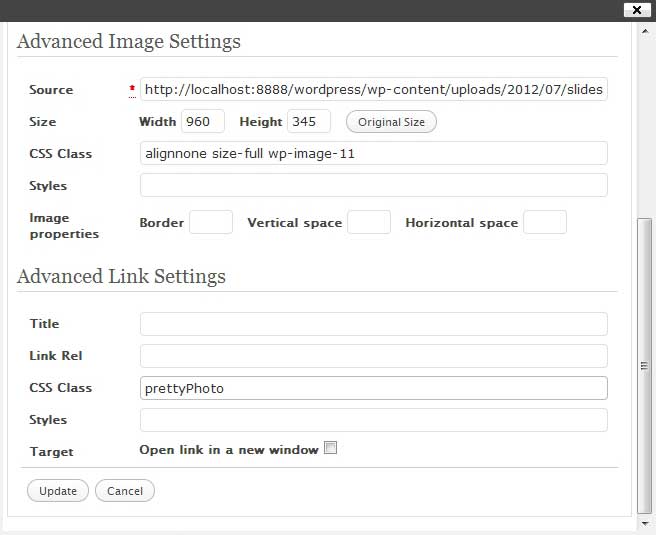Focus the link Title field
This screenshot has width=656, height=535.
(x=373, y=324)
